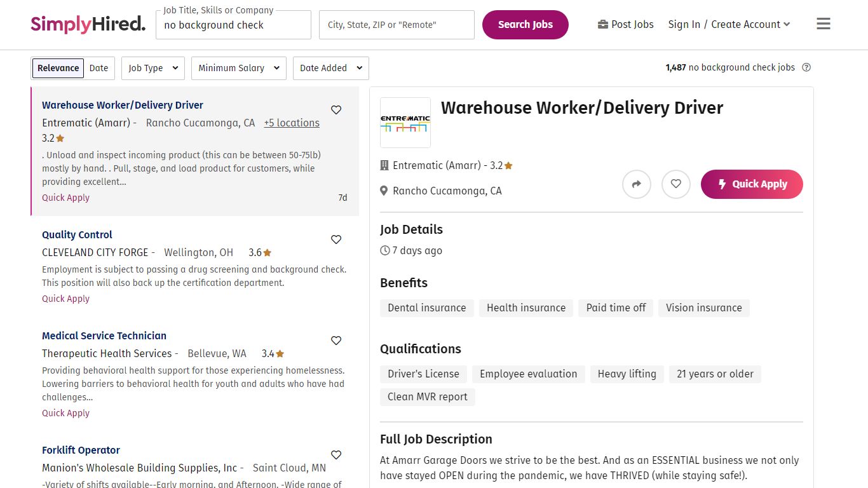
Task: Click the Health insurance benefit tag
Action: (x=526, y=308)
